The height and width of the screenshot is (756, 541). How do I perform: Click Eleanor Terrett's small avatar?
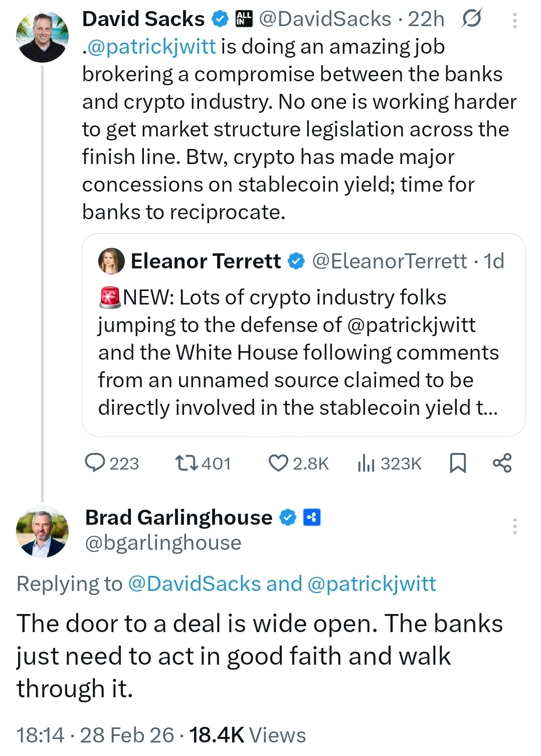[111, 261]
